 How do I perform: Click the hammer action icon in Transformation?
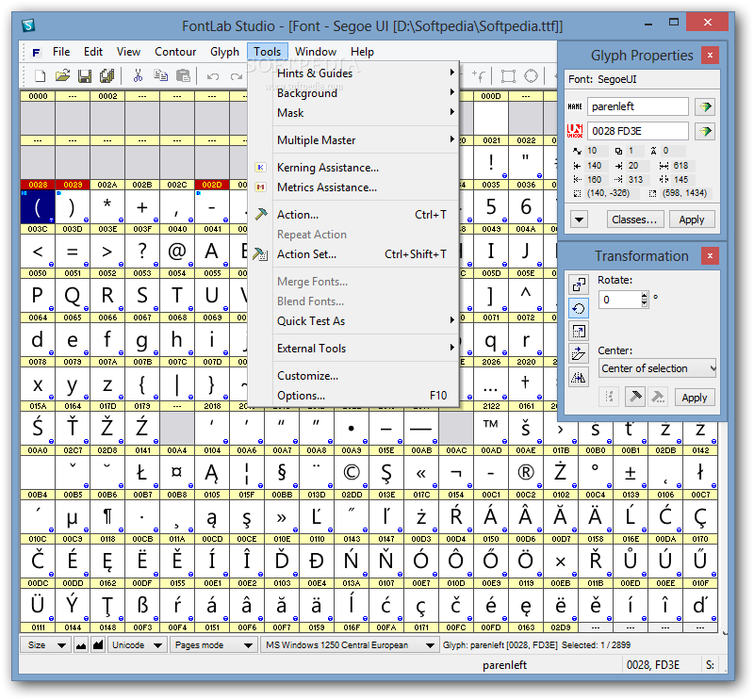pos(634,398)
